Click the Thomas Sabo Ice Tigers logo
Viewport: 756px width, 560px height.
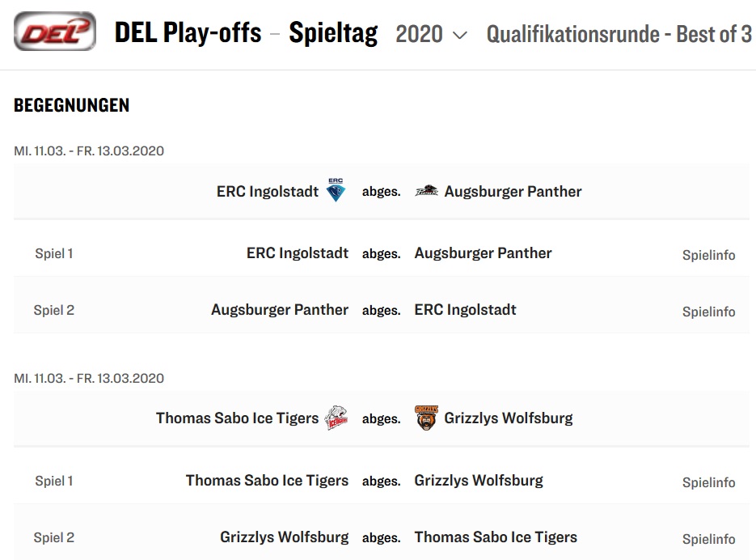pyautogui.click(x=336, y=418)
